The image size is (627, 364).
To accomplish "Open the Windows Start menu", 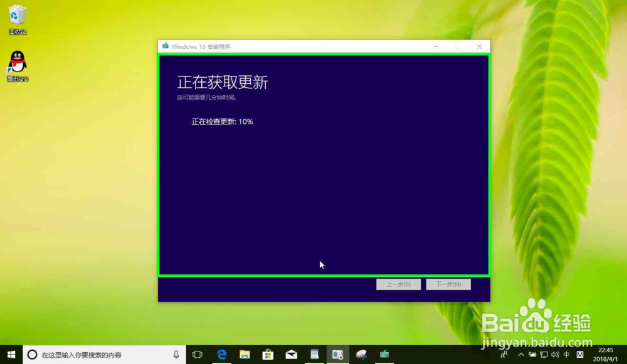I will click(x=9, y=354).
